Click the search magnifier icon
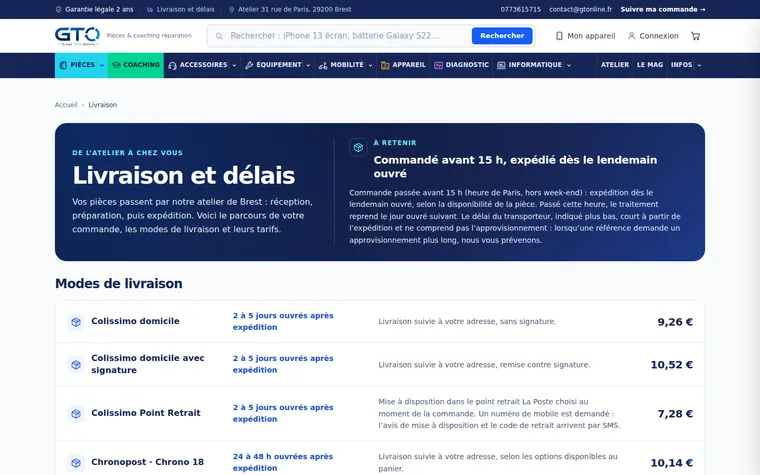760x475 pixels. coord(219,36)
